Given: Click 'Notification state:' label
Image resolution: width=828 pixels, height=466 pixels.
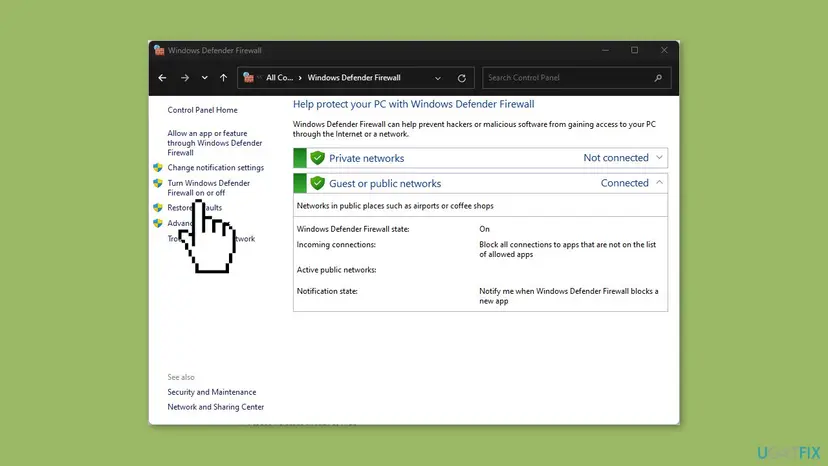Looking at the screenshot, I should tap(327, 291).
